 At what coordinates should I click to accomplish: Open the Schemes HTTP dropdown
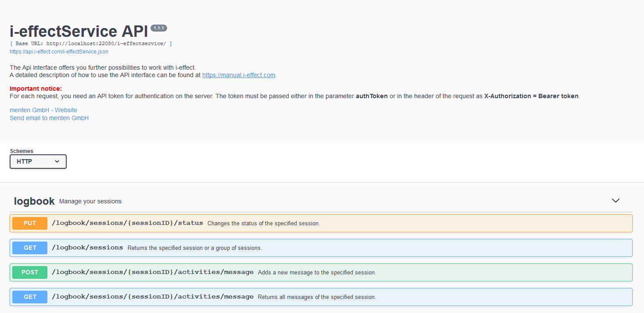coord(38,162)
